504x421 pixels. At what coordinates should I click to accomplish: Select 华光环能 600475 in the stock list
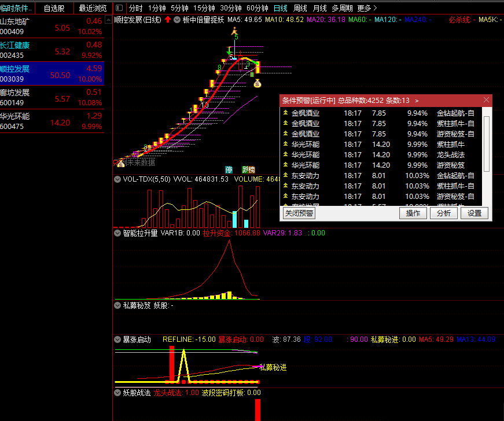click(52, 121)
